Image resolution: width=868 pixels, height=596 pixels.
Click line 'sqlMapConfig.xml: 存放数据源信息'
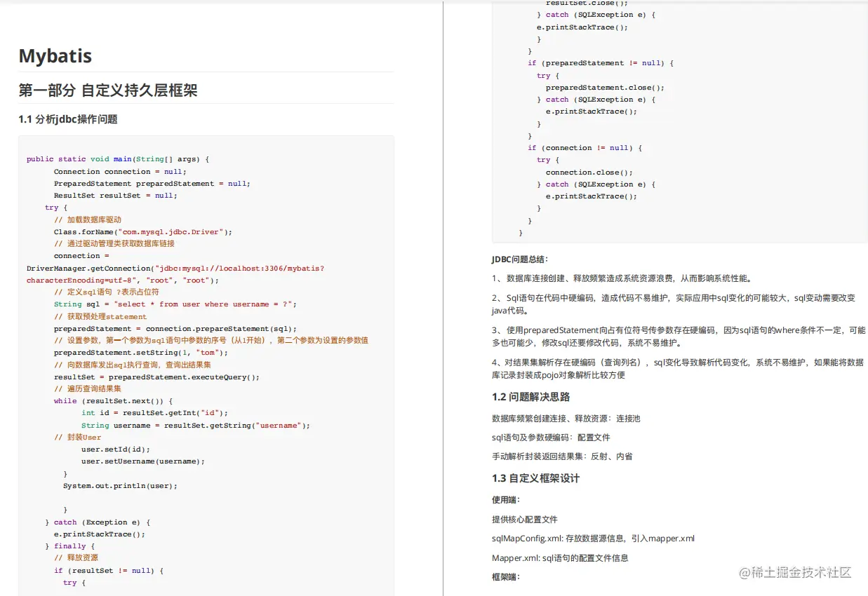tap(594, 539)
